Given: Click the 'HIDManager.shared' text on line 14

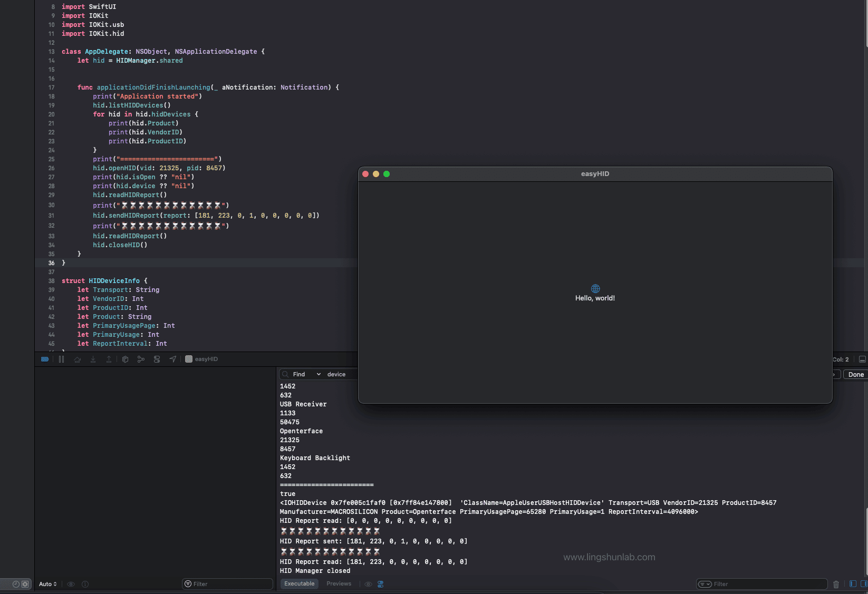Looking at the screenshot, I should pos(149,61).
